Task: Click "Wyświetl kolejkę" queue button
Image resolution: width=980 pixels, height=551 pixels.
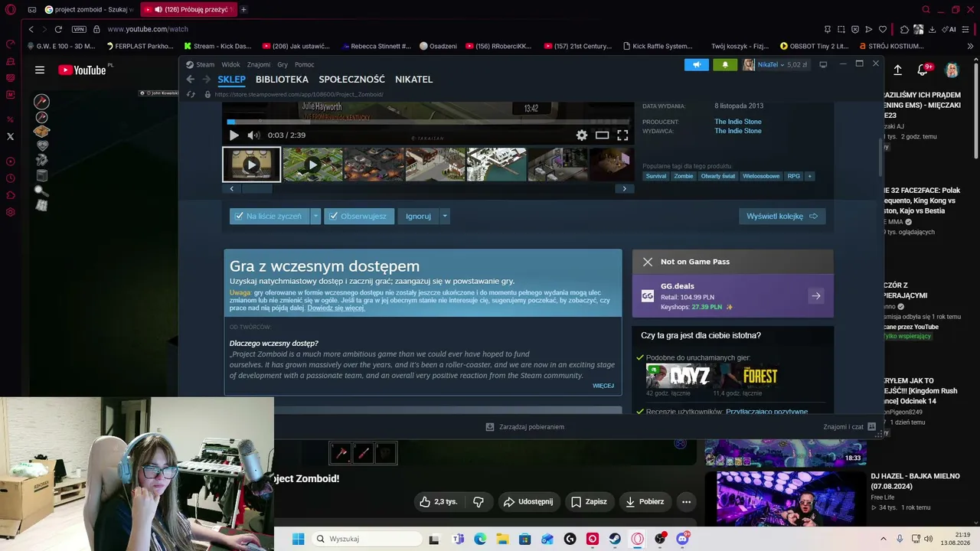Action: (782, 217)
